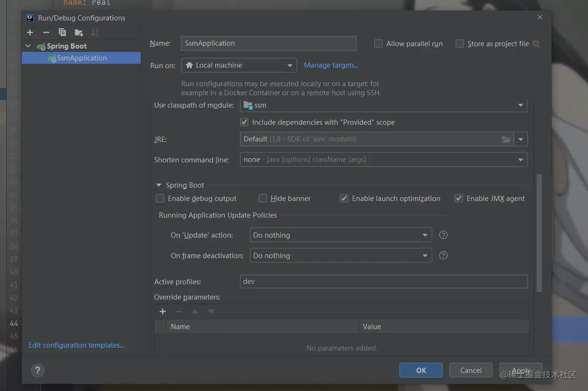Open On frame deactivation dropdown
This screenshot has width=588, height=391.
(x=341, y=256)
